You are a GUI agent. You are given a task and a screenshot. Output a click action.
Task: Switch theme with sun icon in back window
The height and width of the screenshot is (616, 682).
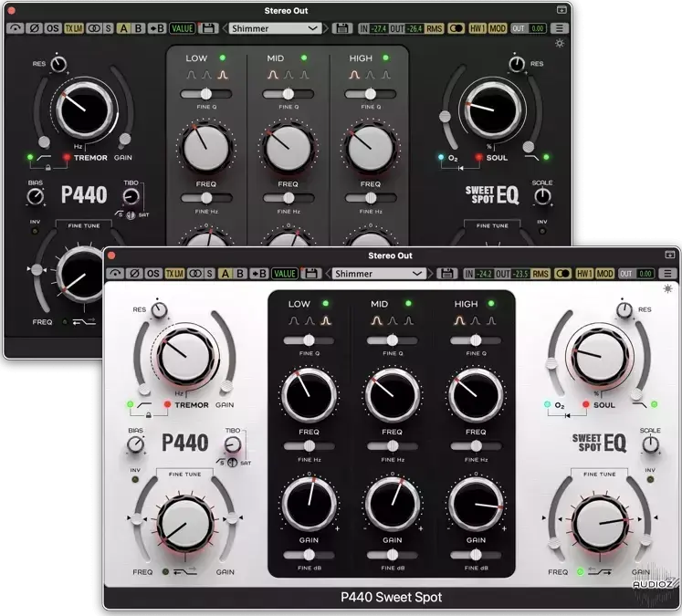coord(560,43)
